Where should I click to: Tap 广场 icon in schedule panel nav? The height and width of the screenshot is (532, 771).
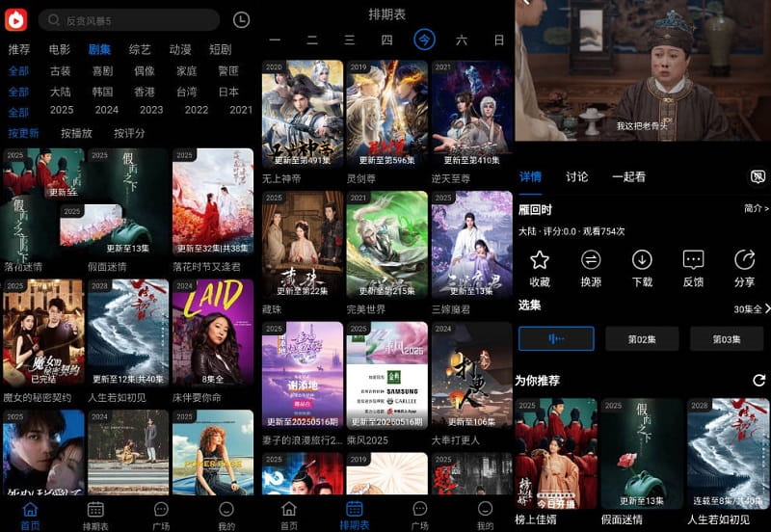click(x=419, y=509)
